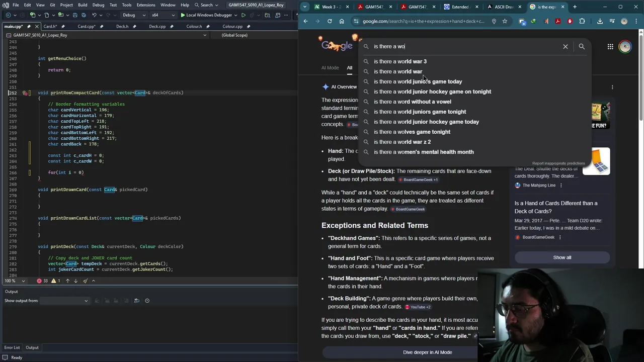Switch to Deck.cpp editor tab

coord(157,26)
